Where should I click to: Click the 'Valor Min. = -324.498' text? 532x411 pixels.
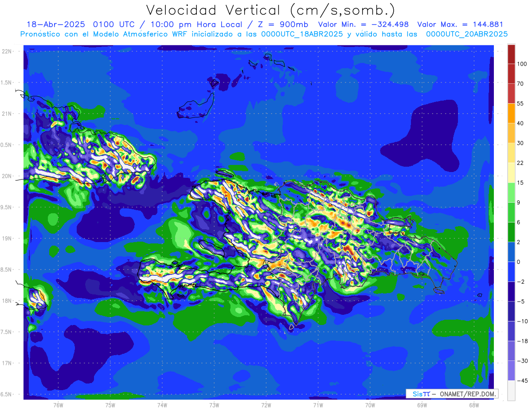click(364, 24)
